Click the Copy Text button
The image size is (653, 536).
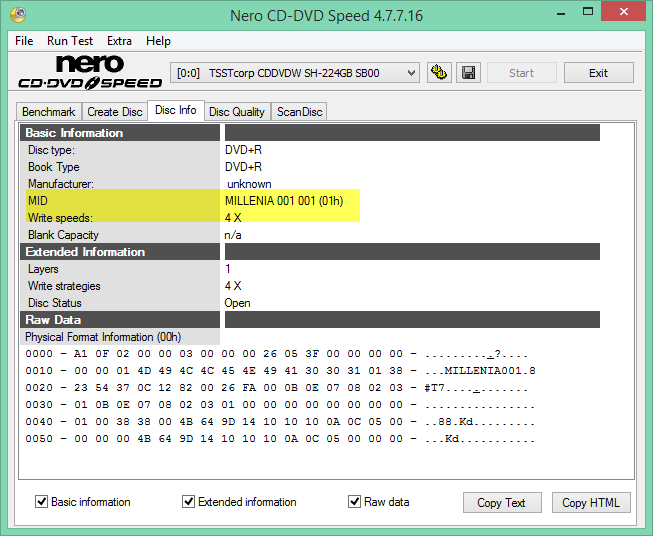502,503
